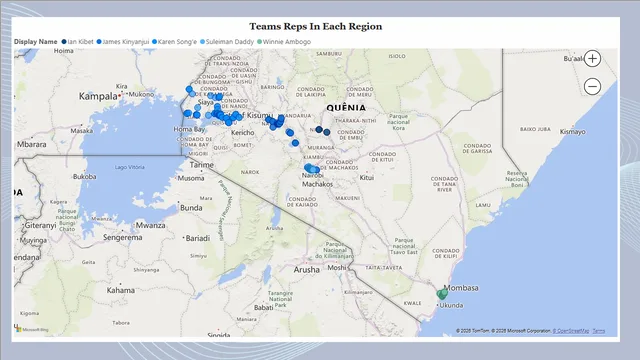Click the 'Musoma' map label

pos(191,178)
